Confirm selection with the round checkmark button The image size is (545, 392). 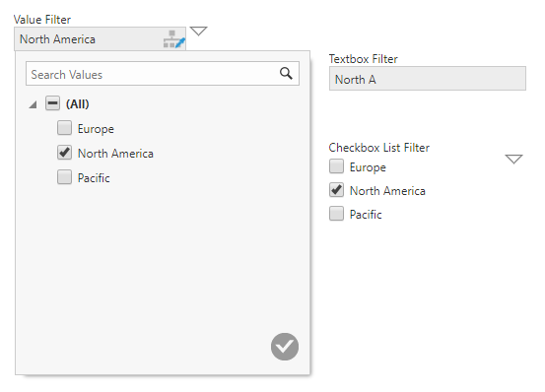(285, 347)
